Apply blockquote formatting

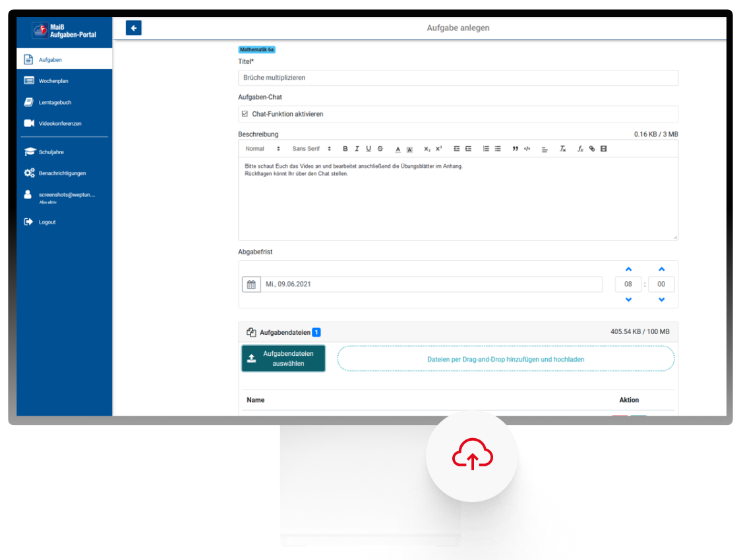[515, 149]
